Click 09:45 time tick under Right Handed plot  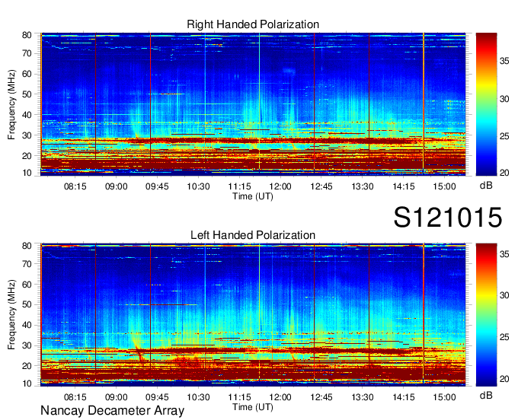click(157, 186)
